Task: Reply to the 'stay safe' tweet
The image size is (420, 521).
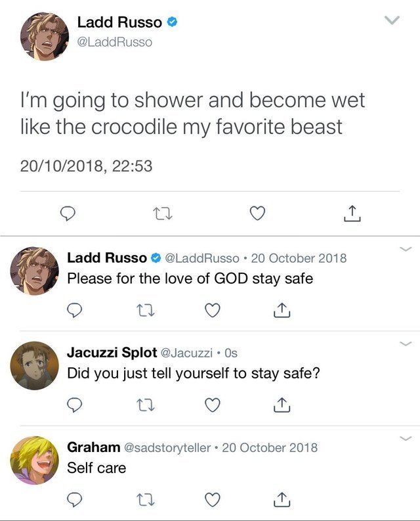Action: point(75,309)
